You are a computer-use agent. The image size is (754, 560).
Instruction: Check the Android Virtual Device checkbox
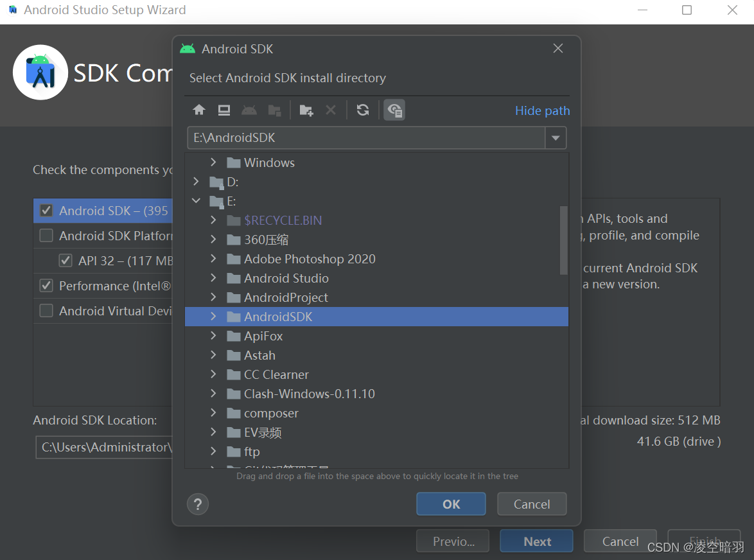pyautogui.click(x=46, y=311)
